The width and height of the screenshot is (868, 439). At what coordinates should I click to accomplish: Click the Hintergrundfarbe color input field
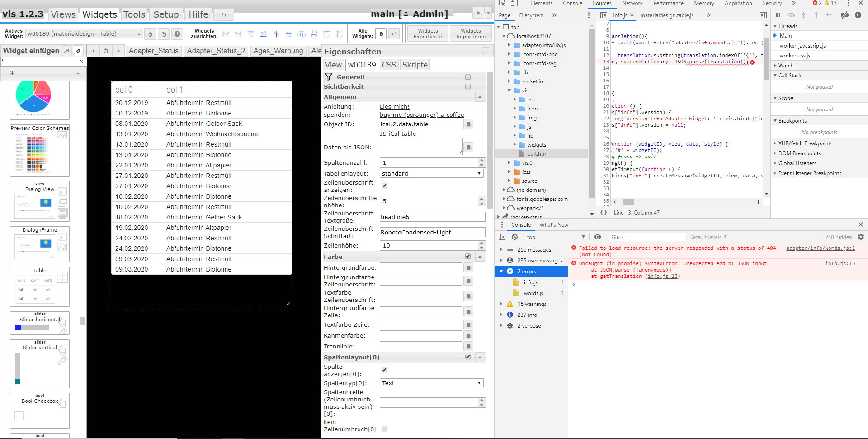420,268
